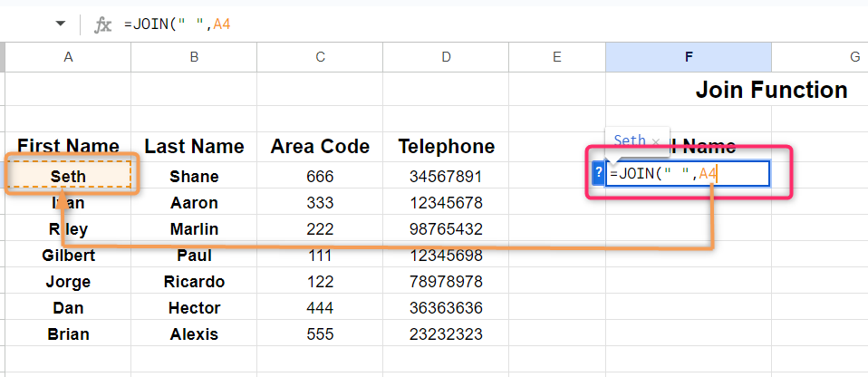The image size is (868, 377).
Task: Close the Seth preview tooltip
Action: tap(655, 141)
